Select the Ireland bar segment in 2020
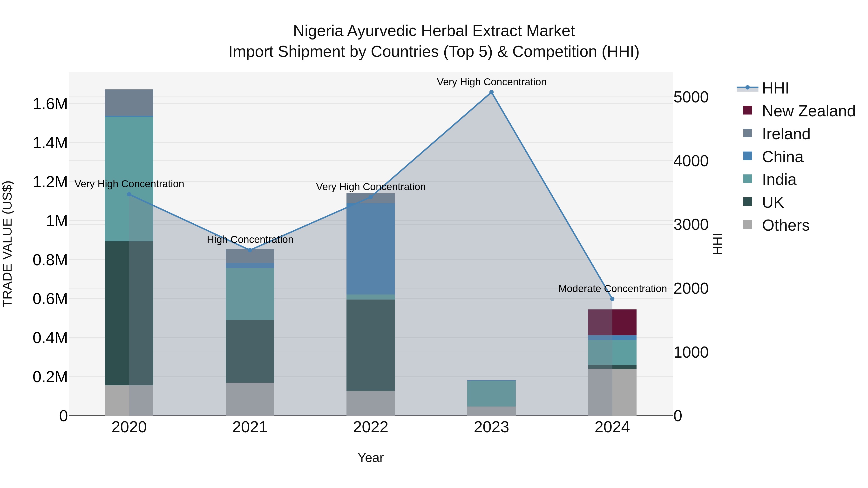The width and height of the screenshot is (868, 488). [129, 103]
